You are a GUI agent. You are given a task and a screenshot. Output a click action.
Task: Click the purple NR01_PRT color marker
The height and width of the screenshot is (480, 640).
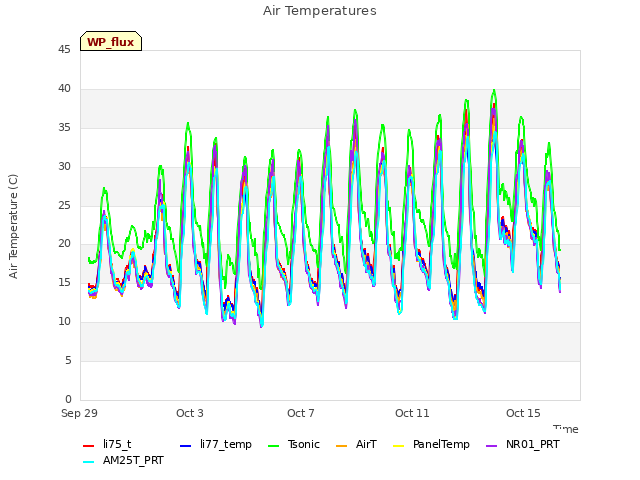point(491,446)
